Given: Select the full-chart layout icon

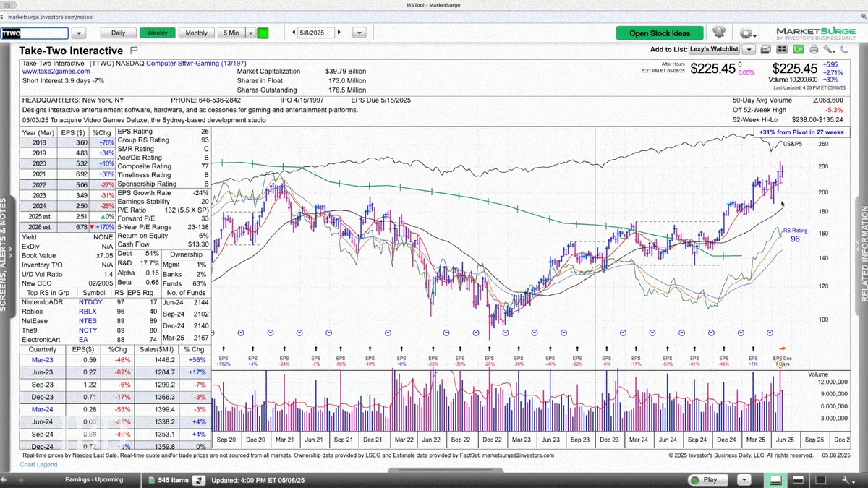Looking at the screenshot, I should (820, 480).
